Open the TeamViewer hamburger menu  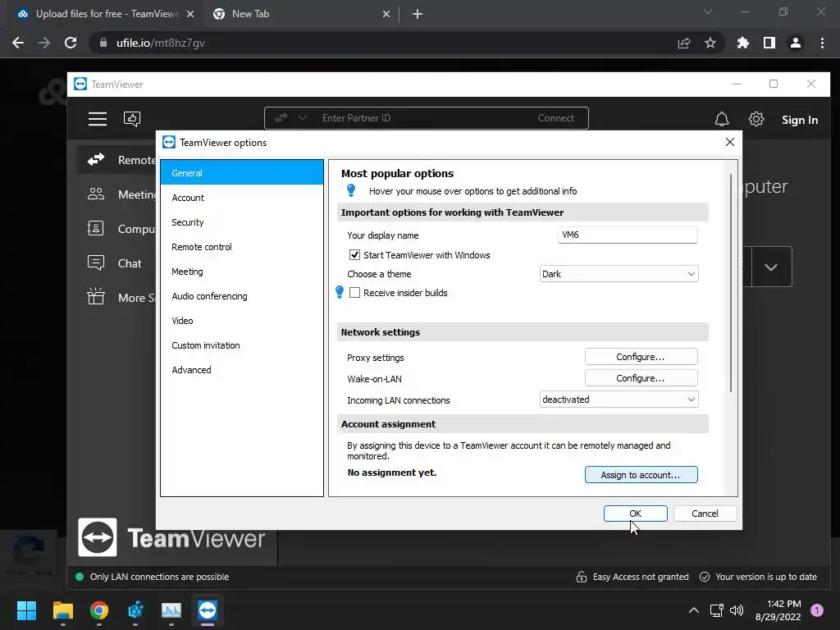tap(98, 118)
